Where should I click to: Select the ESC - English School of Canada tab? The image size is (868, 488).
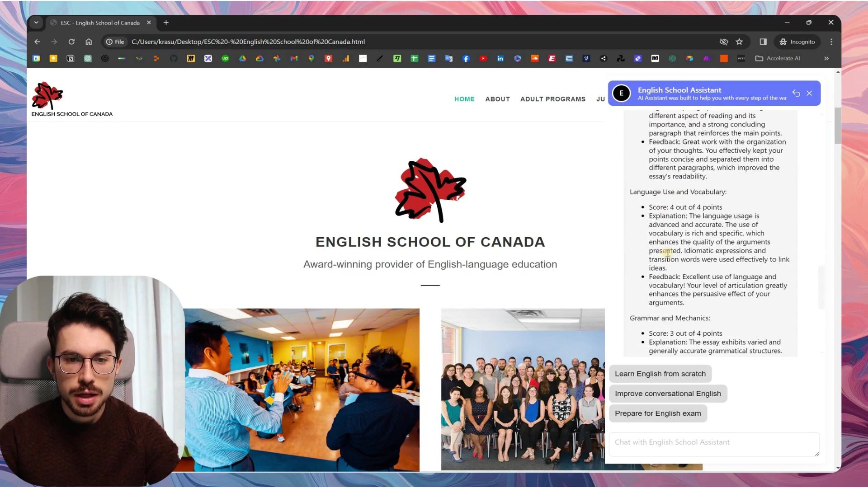100,23
